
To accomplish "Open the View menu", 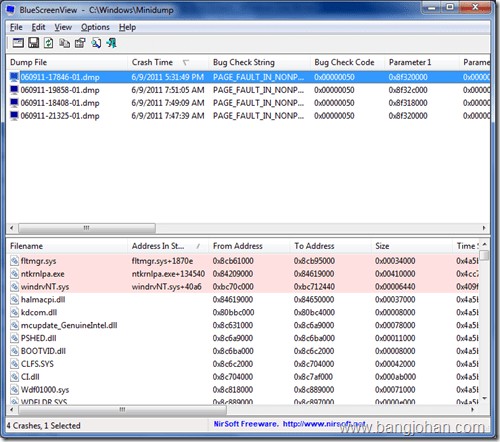I will pyautogui.click(x=63, y=27).
